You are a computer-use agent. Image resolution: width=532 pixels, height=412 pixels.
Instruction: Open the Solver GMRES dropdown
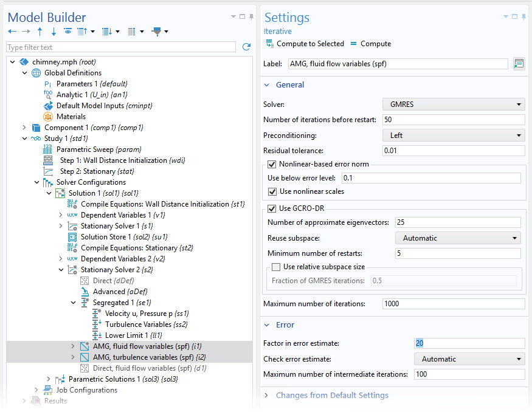(453, 105)
